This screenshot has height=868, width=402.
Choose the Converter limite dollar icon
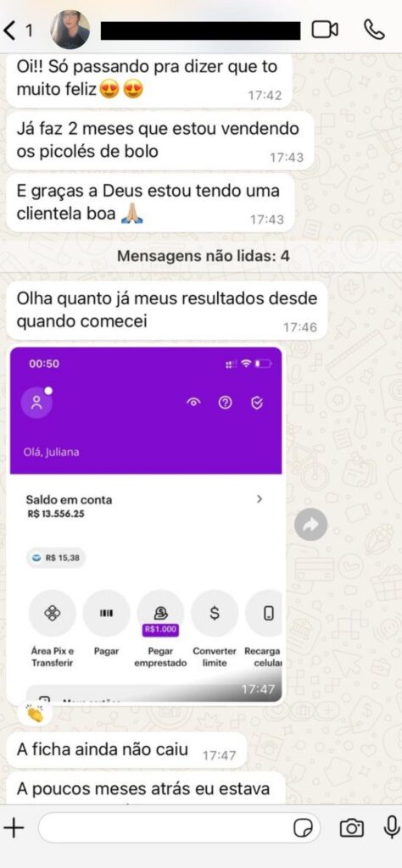pos(215,614)
